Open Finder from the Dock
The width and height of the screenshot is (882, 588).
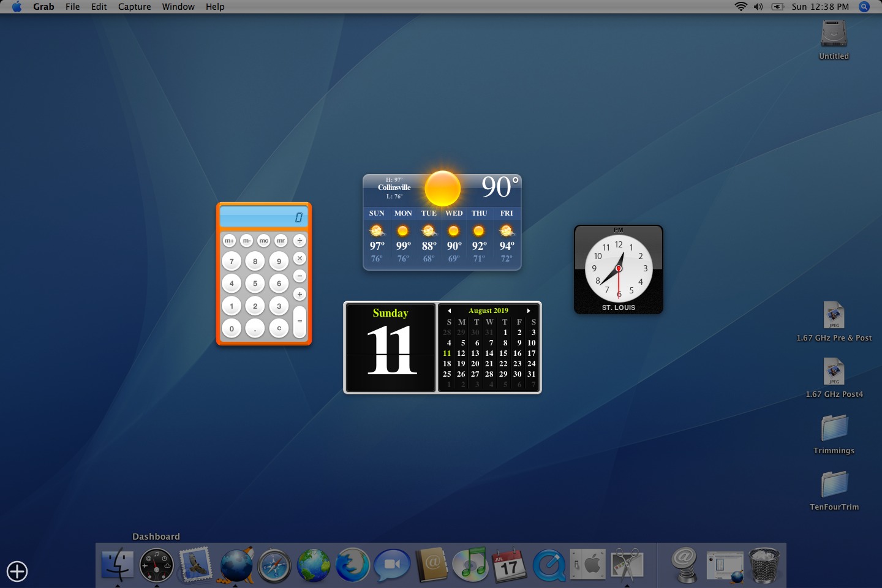tap(118, 565)
